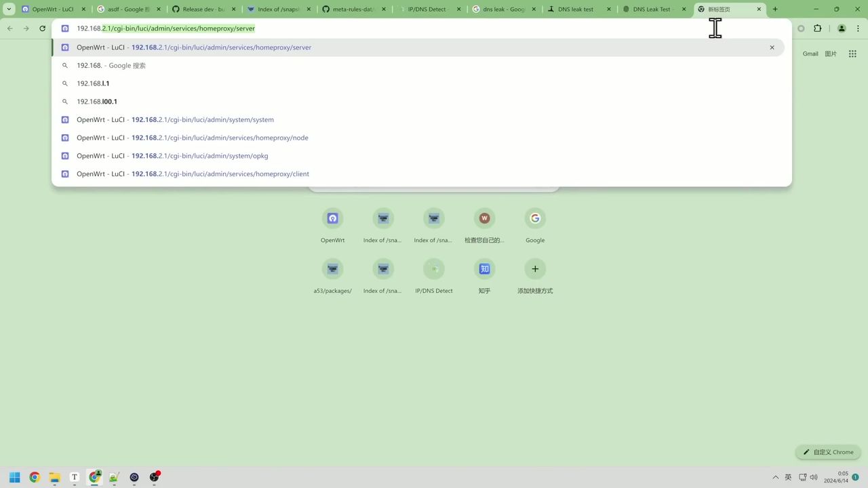Open the Google apps grid icon
The width and height of the screenshot is (868, 488).
pos(852,54)
